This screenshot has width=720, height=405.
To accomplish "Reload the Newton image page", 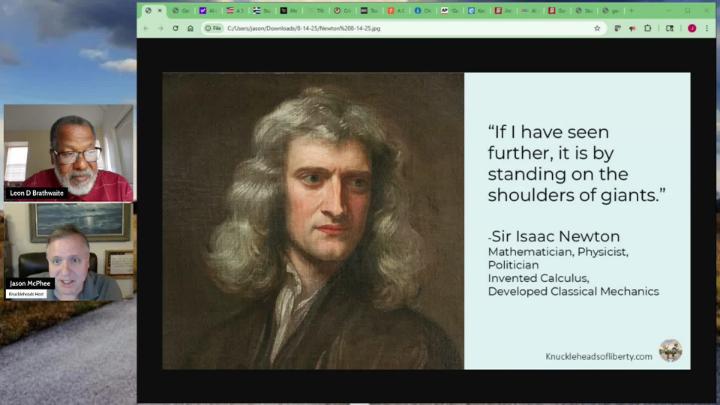I will tap(175, 28).
